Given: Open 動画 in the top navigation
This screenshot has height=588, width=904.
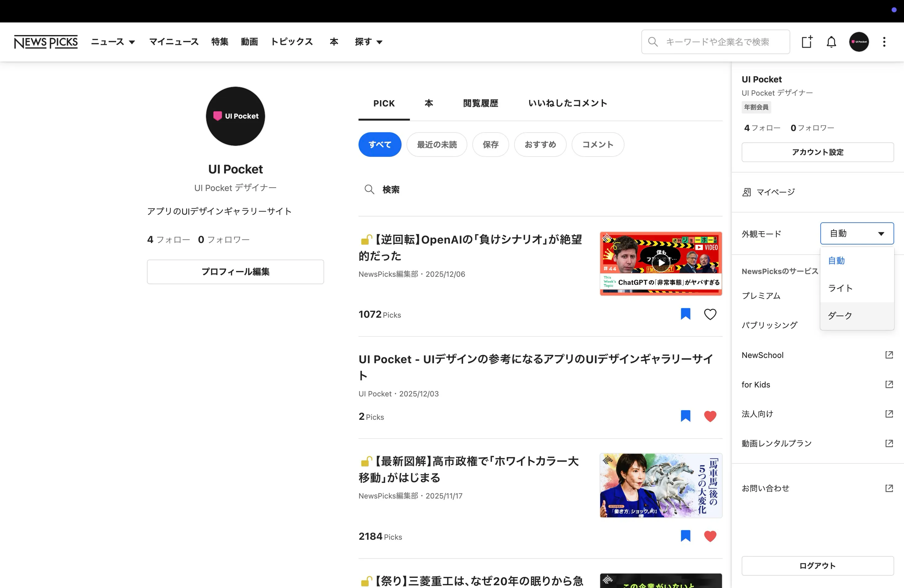Looking at the screenshot, I should [x=249, y=42].
